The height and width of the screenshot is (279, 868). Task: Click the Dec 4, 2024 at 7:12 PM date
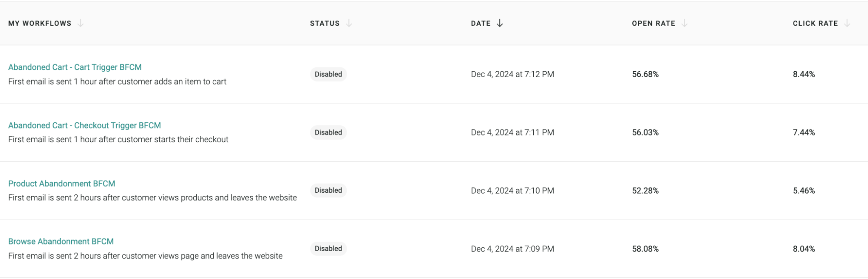tap(512, 74)
